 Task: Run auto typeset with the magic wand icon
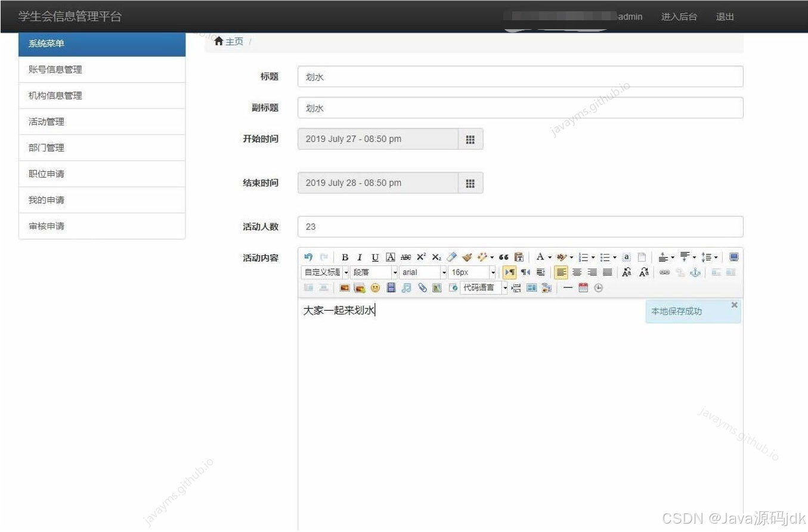pyautogui.click(x=482, y=257)
